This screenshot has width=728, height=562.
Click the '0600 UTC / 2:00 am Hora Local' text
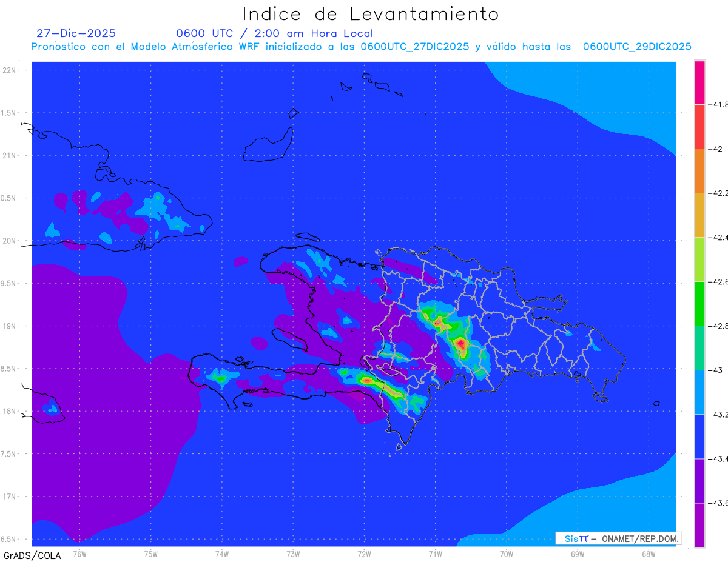[x=275, y=33]
